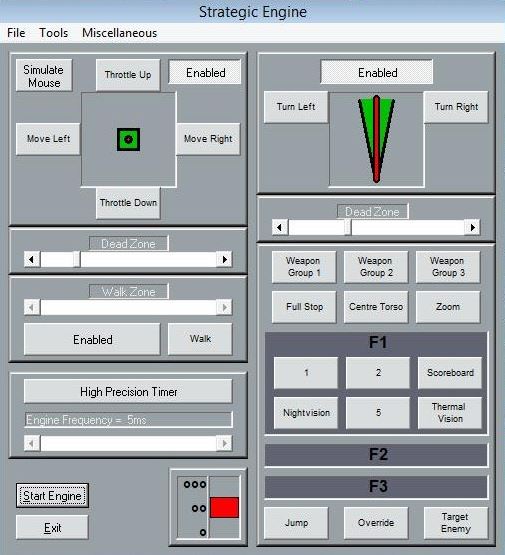The image size is (505, 555).
Task: Click Dead Zone label in left panel
Action: (x=128, y=244)
